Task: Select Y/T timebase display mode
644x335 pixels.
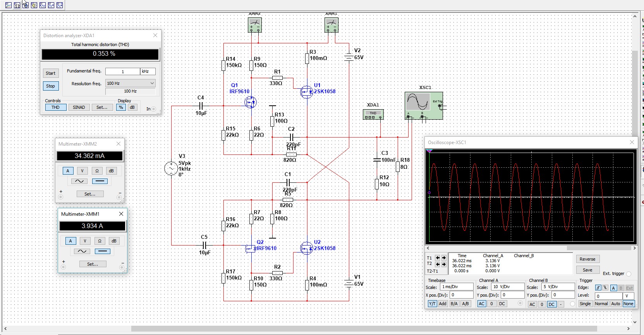Action: (432, 304)
